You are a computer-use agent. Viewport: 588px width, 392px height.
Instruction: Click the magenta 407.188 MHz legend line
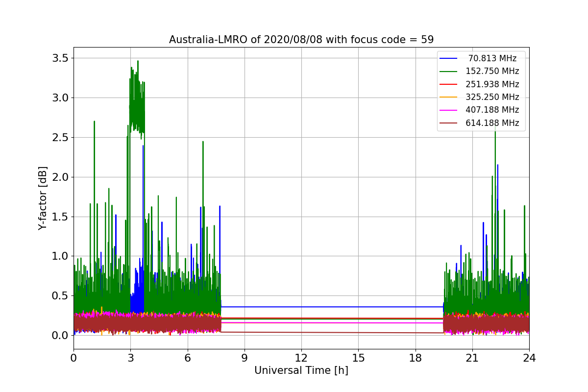[448, 110]
